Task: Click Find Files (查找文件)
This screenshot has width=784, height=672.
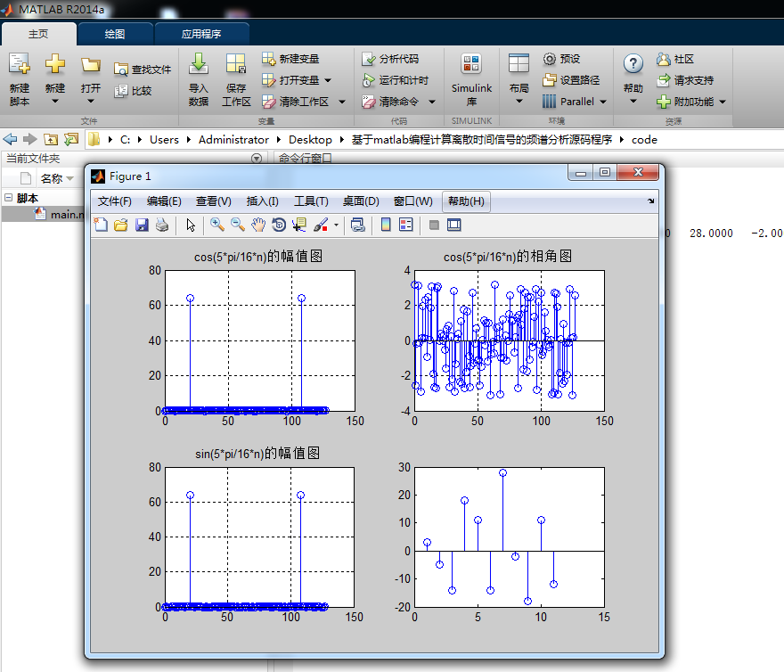Action: (143, 69)
